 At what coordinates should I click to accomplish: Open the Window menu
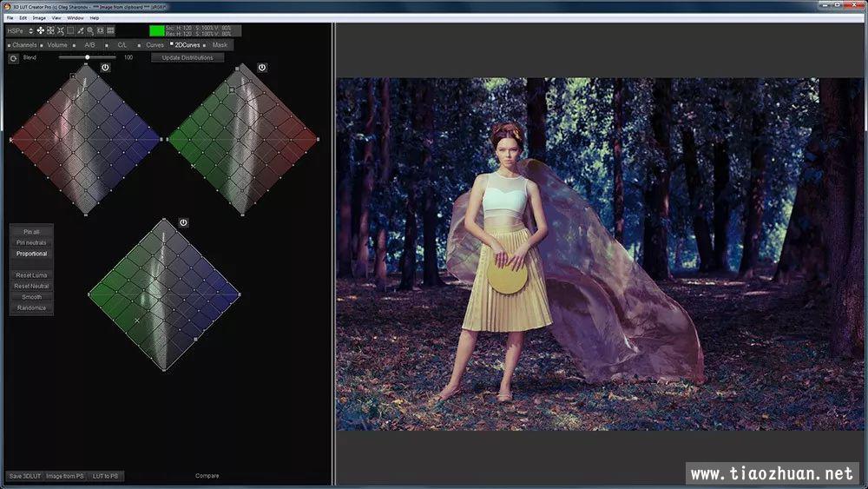(x=76, y=17)
